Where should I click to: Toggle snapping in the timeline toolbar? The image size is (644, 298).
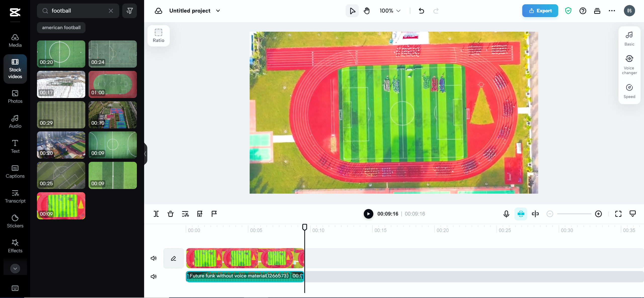tap(520, 214)
